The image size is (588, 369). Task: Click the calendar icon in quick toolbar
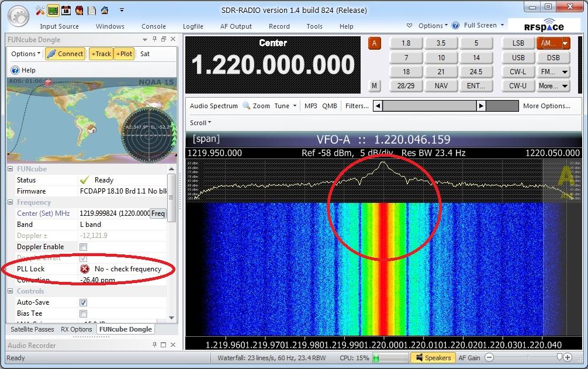point(65,11)
